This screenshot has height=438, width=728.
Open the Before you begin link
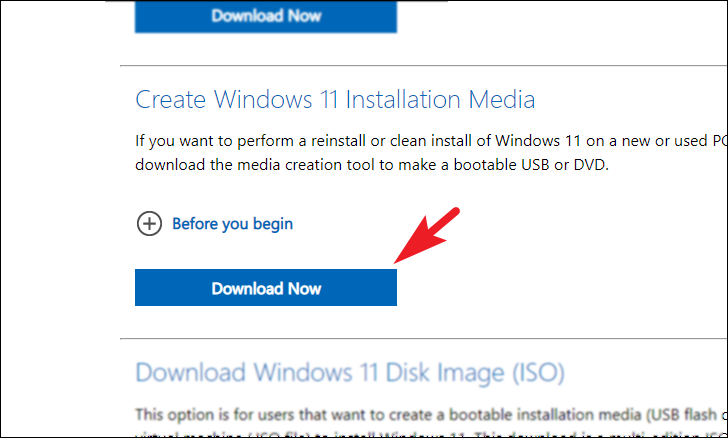point(233,224)
